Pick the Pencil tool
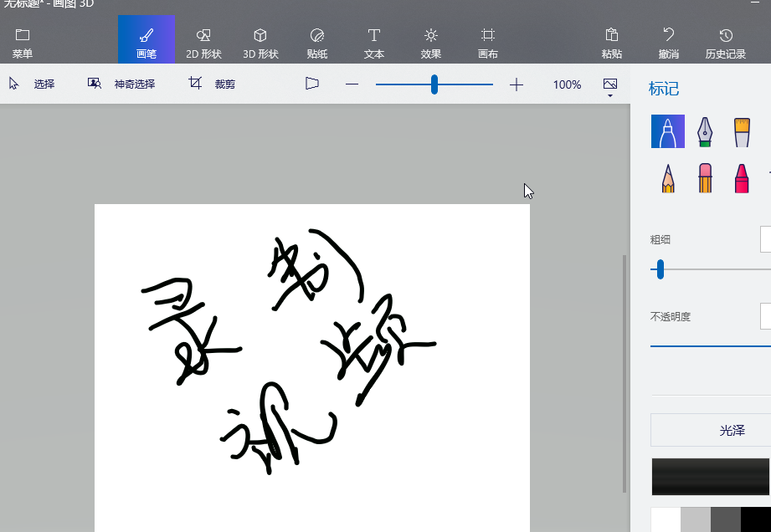This screenshot has height=532, width=771. (x=668, y=178)
